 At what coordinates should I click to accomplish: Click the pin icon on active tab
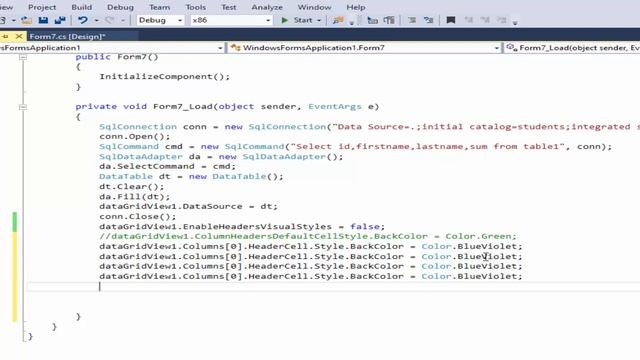point(5,36)
